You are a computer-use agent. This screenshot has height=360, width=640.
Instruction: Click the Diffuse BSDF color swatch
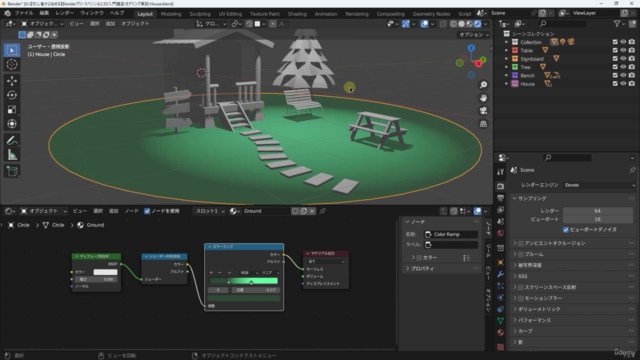click(x=105, y=272)
